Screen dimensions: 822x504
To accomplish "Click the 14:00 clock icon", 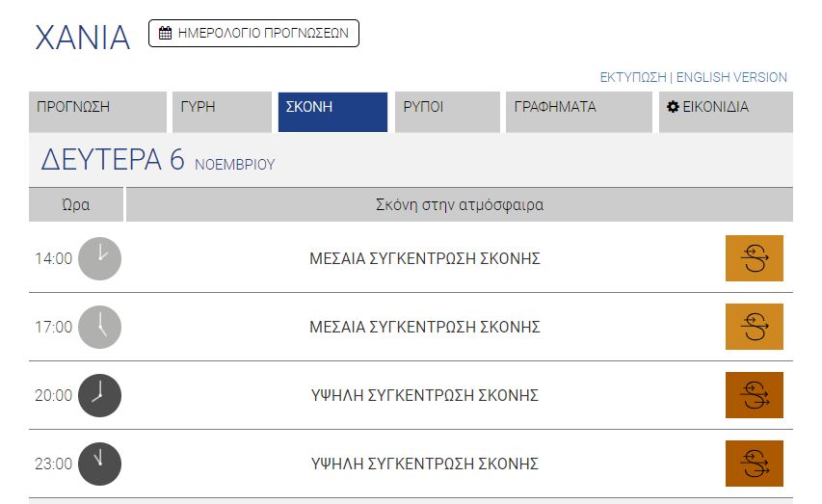I will pos(99,258).
